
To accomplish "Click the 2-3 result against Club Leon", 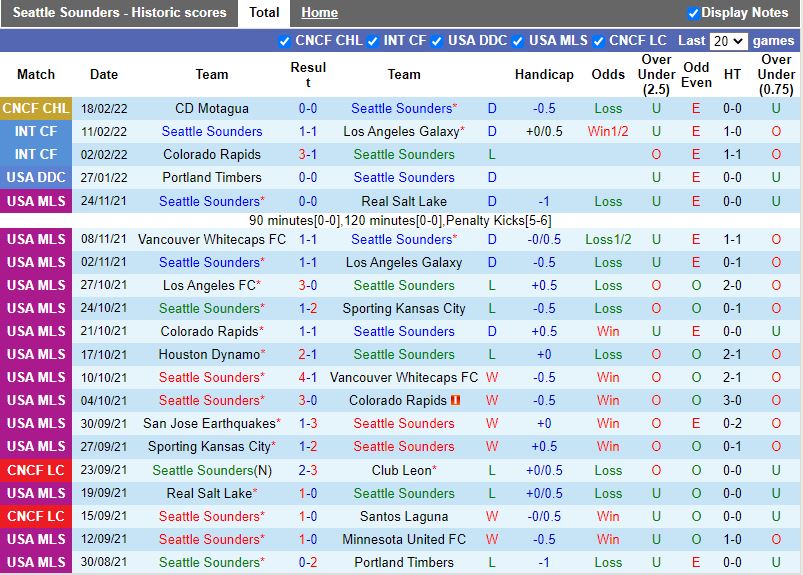I will [308, 470].
